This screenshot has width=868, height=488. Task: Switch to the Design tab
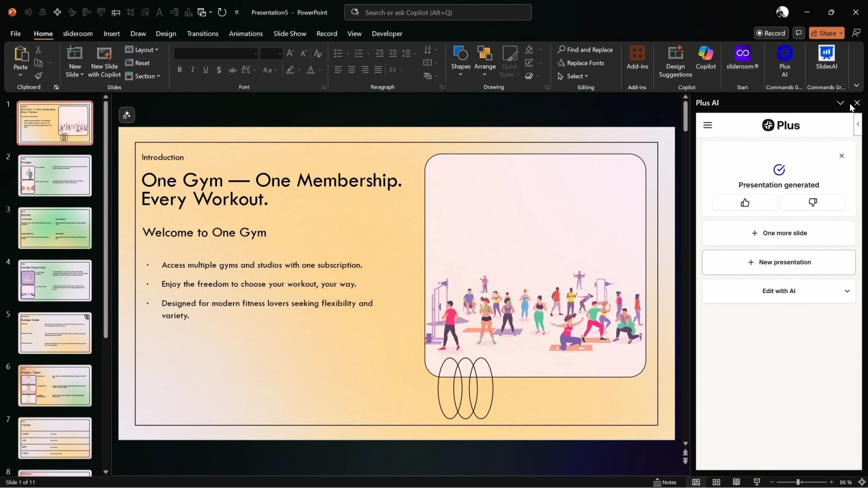[166, 34]
